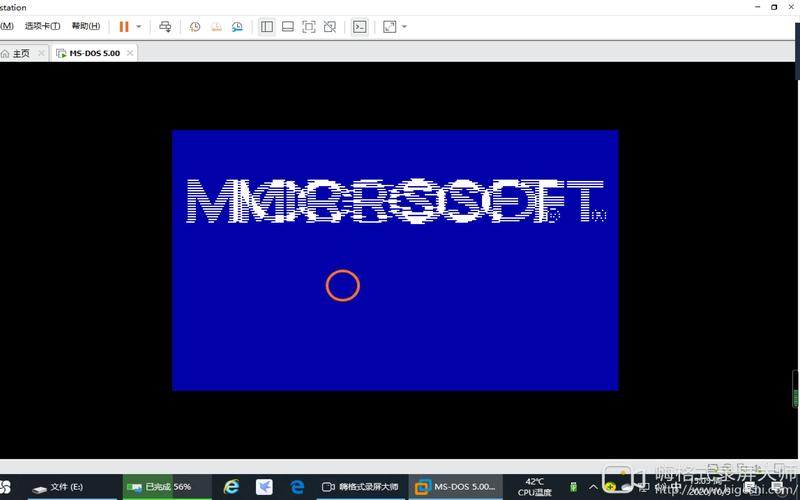Screen dimensions: 800x500
Task: Expand the stretch display dropdown arrow
Action: pos(404,26)
